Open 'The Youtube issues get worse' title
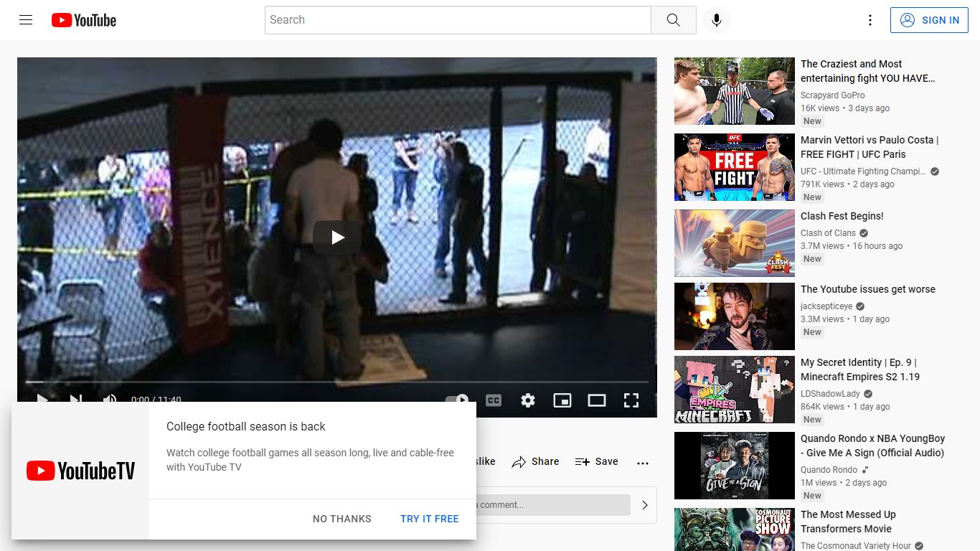Screen dimensions: 980x551 (x=868, y=289)
